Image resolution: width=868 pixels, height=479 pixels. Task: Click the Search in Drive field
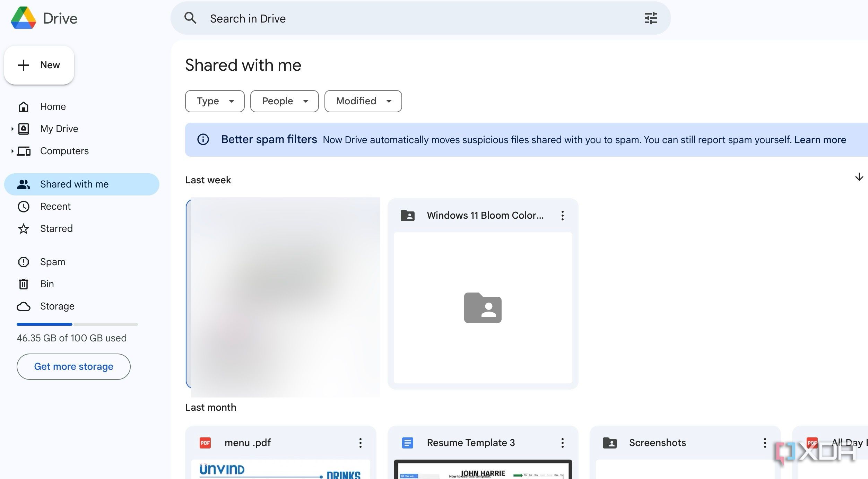(x=420, y=18)
